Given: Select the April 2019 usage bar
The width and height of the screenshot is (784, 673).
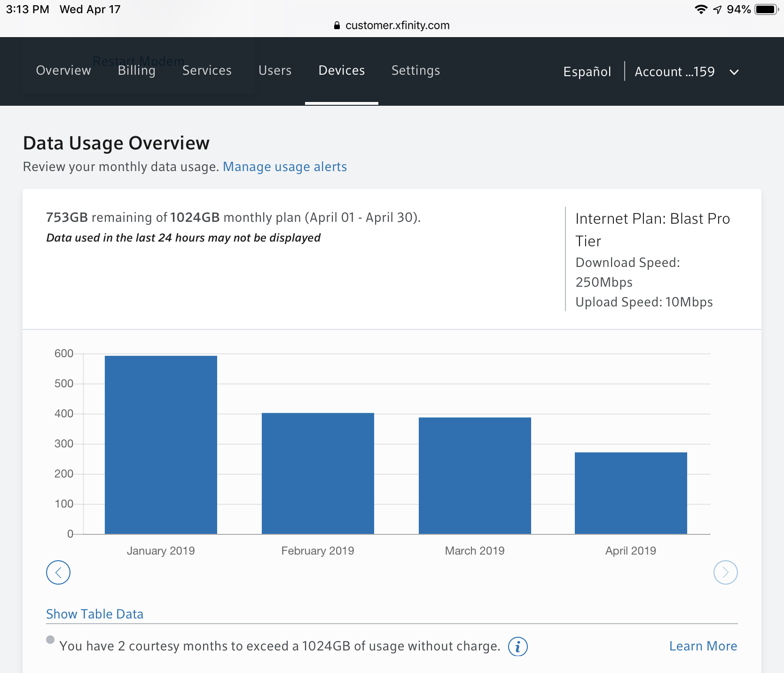Looking at the screenshot, I should click(x=631, y=493).
